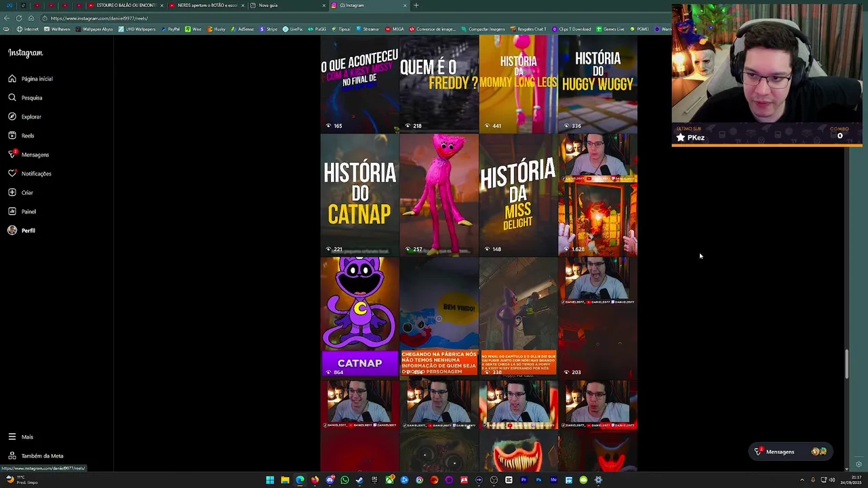Click the Criar new post option
868x488 pixels.
[x=20, y=192]
